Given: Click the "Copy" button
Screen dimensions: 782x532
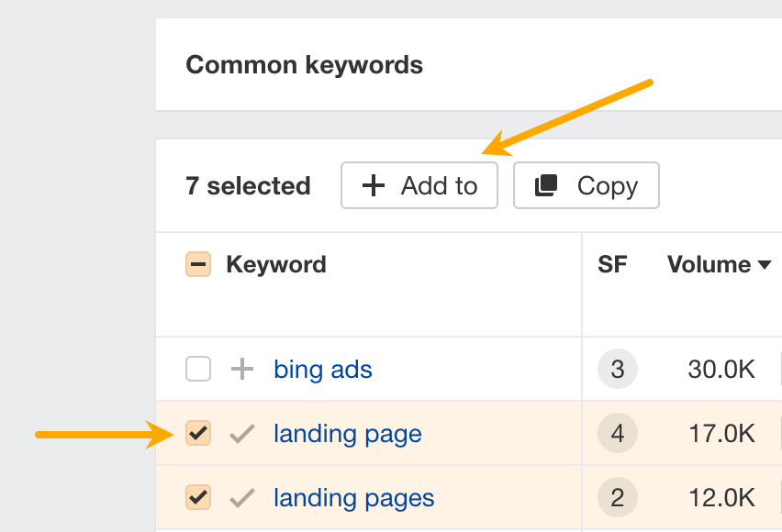Looking at the screenshot, I should (x=586, y=185).
